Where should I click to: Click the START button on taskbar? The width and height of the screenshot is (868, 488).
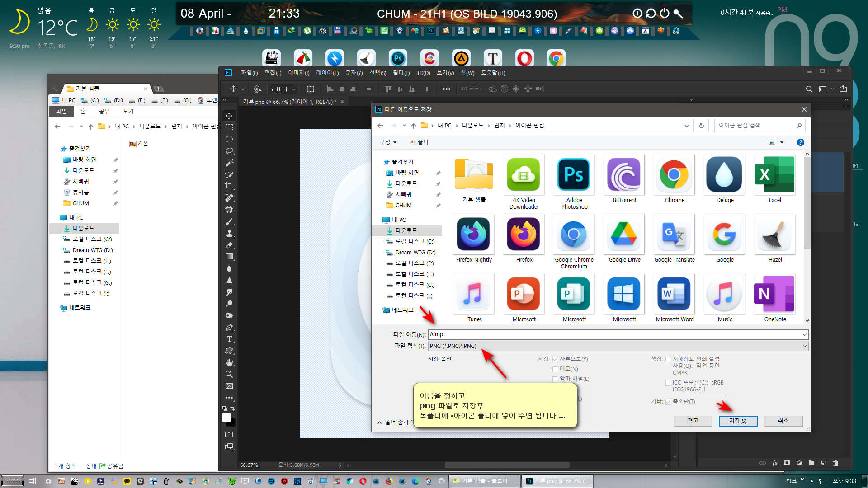(13, 481)
